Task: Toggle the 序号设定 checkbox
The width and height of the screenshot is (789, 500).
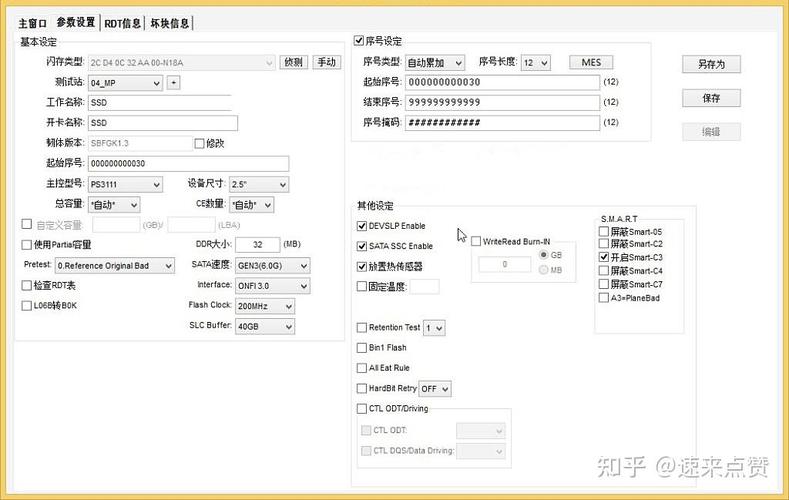Action: click(359, 40)
